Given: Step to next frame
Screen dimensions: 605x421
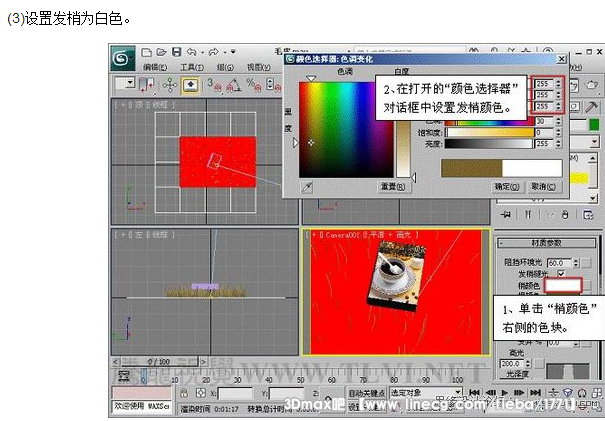Looking at the screenshot, I should click(x=519, y=392).
